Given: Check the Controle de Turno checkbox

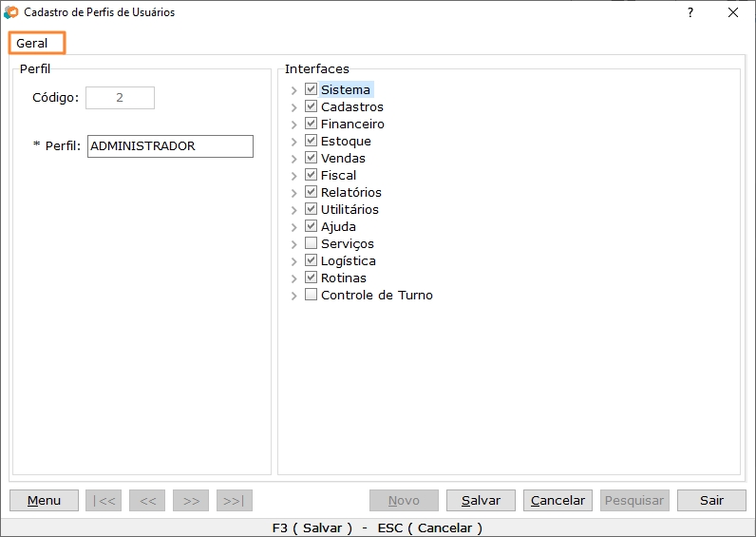Looking at the screenshot, I should 311,295.
